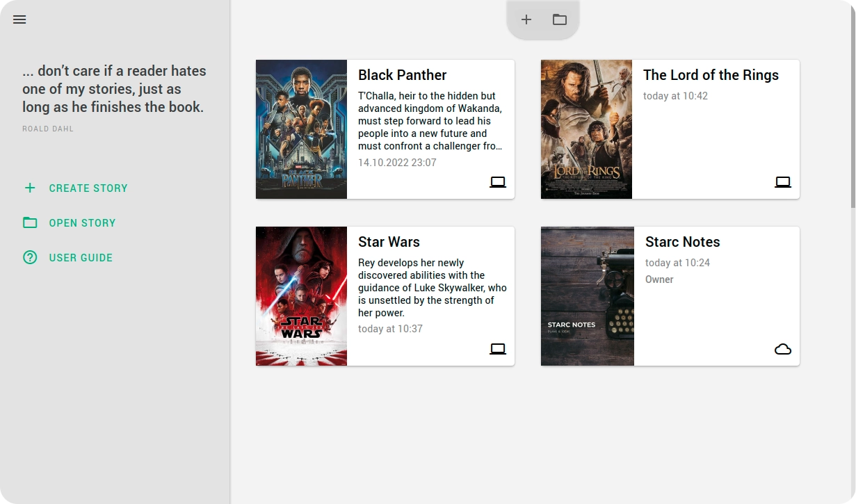Click the laptop icon on Star Wars card

tap(498, 349)
